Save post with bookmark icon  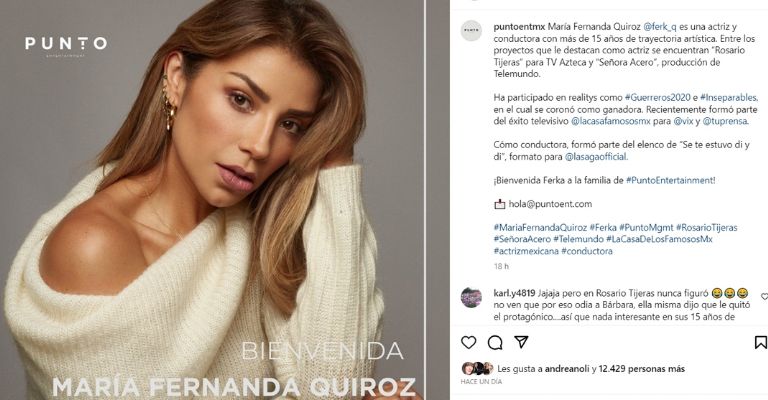pyautogui.click(x=761, y=342)
